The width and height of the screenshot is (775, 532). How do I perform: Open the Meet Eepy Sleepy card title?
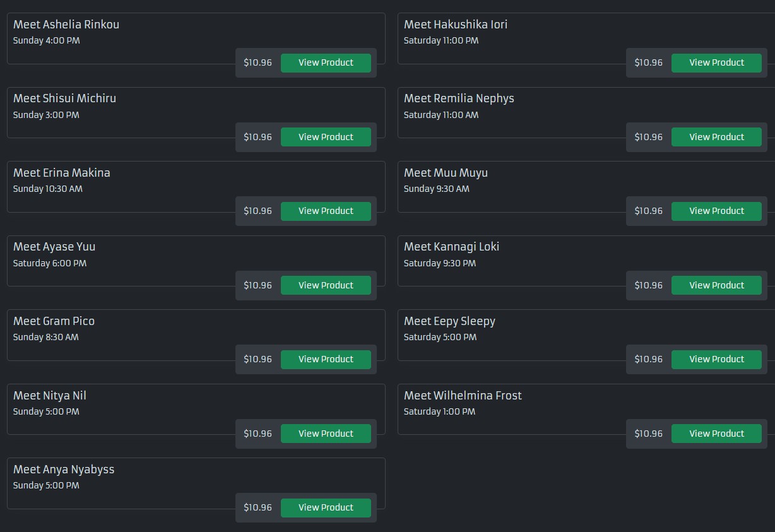449,321
